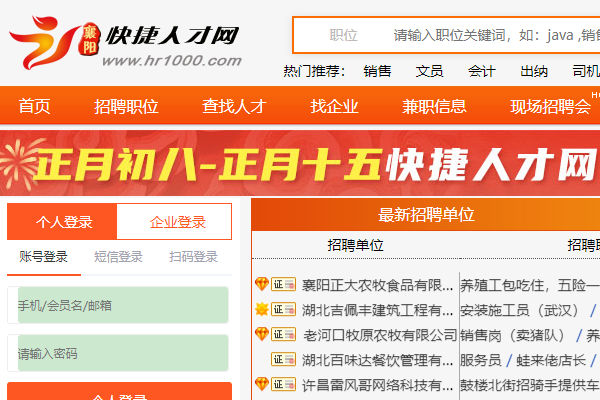Open 招聘职位 in the navigation bar
The height and width of the screenshot is (400, 600).
[x=126, y=106]
